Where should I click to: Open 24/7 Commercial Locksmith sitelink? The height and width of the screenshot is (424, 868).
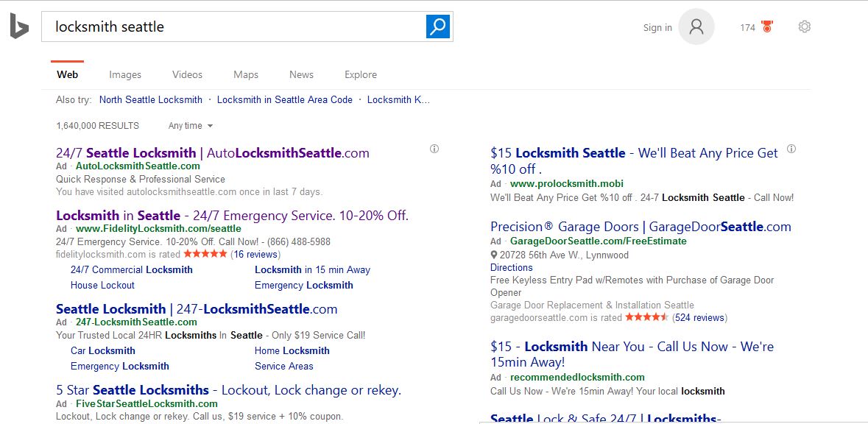click(x=132, y=270)
